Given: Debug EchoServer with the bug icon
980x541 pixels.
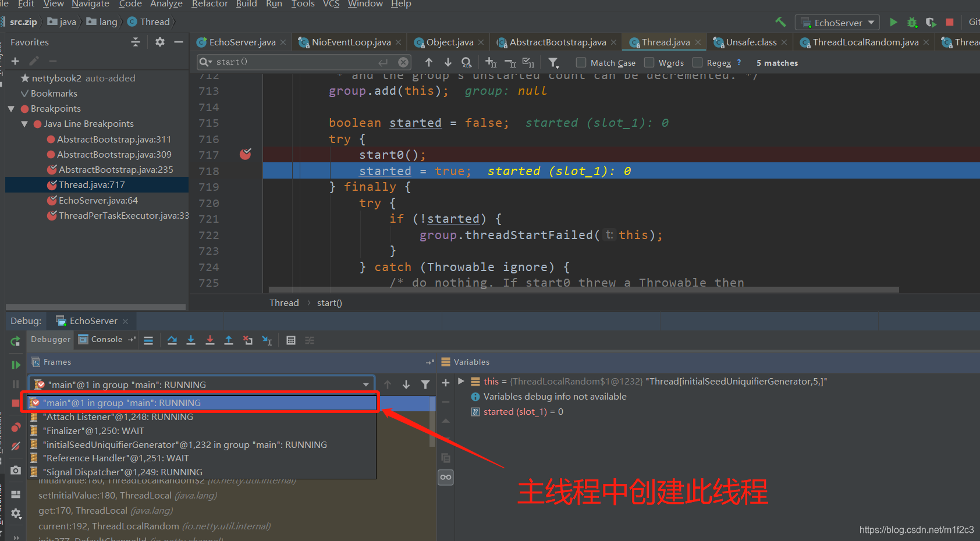Looking at the screenshot, I should (912, 22).
